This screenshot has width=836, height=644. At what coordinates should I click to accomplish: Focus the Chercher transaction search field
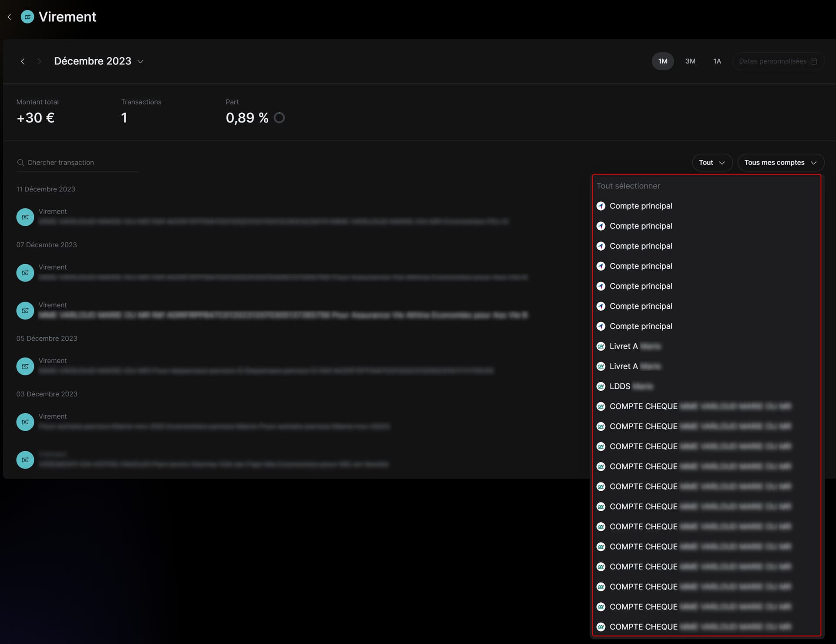(78, 162)
